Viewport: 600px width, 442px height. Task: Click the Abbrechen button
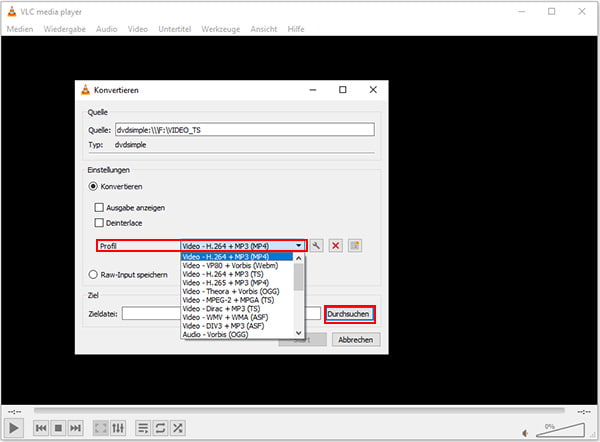click(355, 339)
